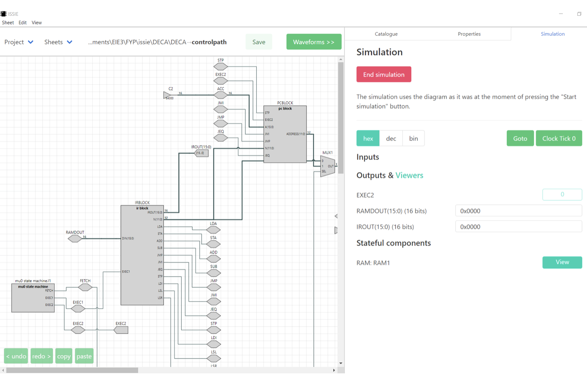Select the LSL output symbol
The height and width of the screenshot is (392, 587).
[213, 358]
